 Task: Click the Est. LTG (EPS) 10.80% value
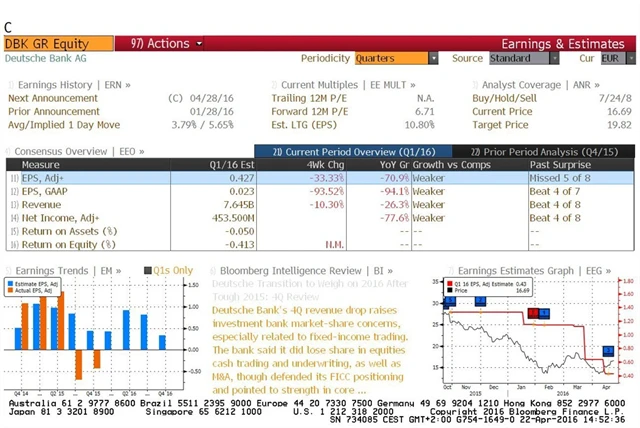[419, 125]
